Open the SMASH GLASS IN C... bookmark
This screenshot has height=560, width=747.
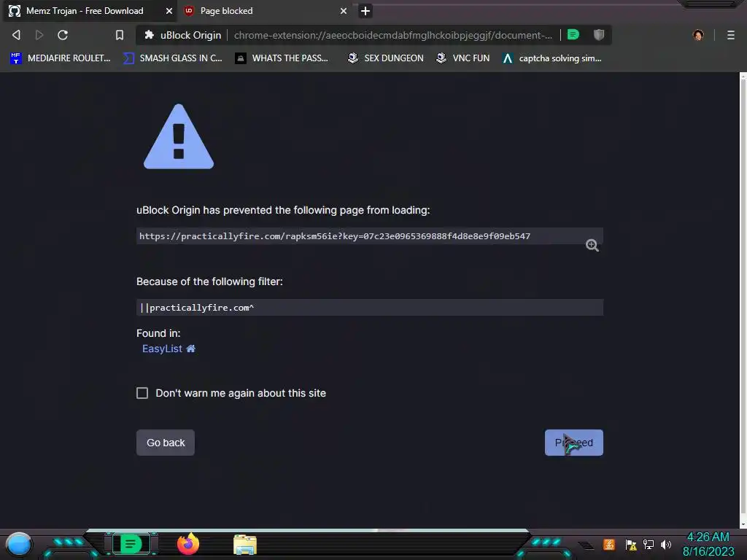(172, 58)
